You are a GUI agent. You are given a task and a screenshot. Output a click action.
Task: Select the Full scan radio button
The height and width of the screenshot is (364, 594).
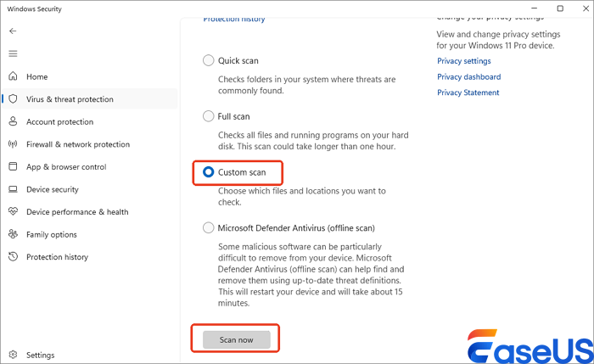tap(209, 116)
